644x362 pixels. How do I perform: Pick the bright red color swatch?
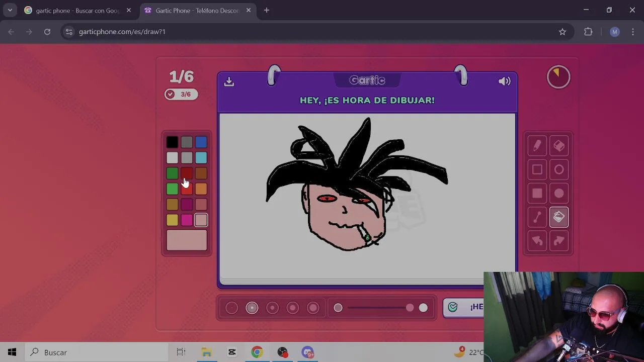[187, 189]
